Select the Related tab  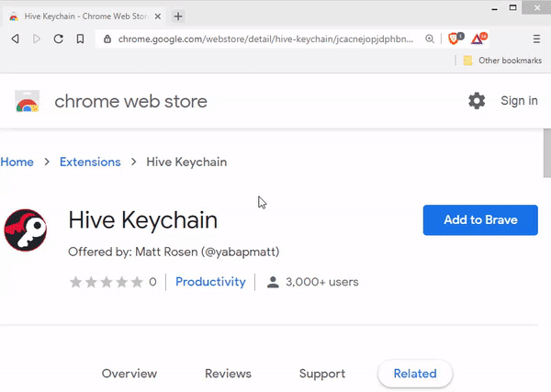[x=415, y=374]
